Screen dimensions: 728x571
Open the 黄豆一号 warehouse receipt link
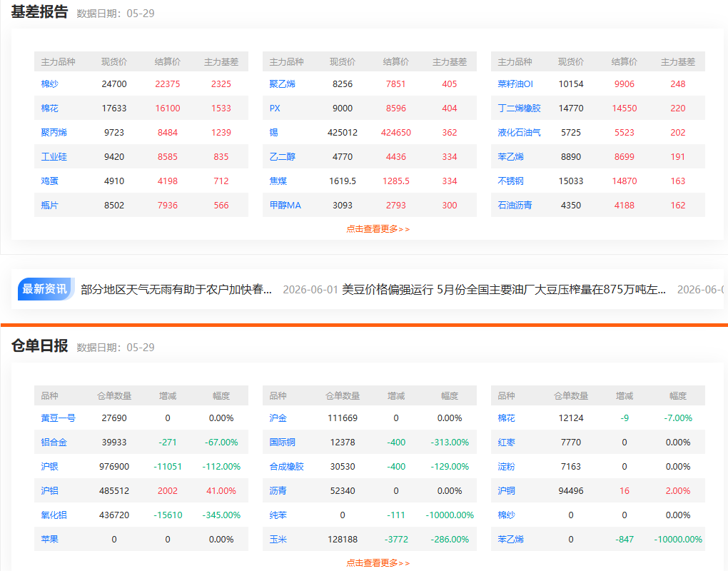58,418
